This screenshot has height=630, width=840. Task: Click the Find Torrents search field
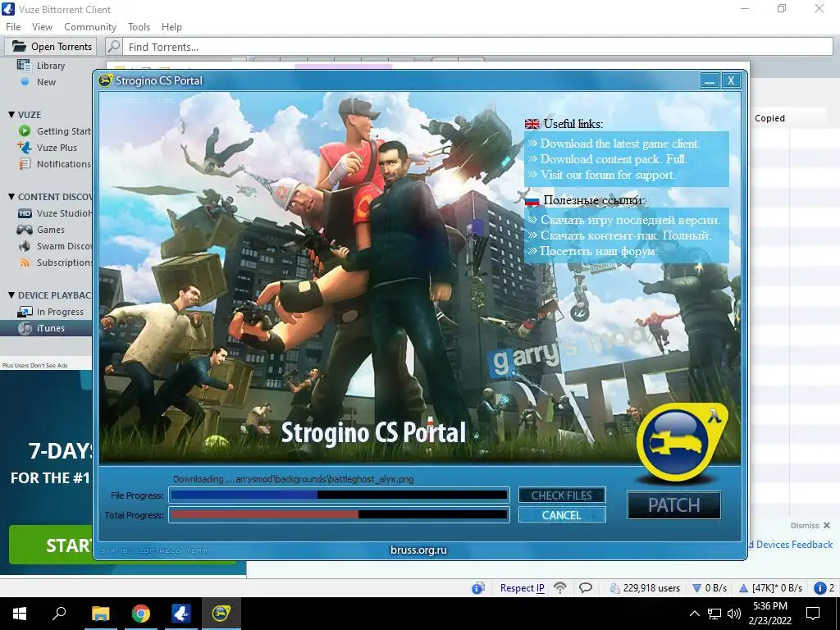coord(477,47)
